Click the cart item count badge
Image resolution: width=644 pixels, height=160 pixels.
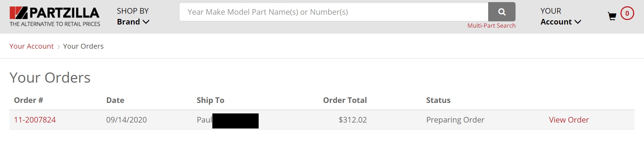tap(627, 14)
